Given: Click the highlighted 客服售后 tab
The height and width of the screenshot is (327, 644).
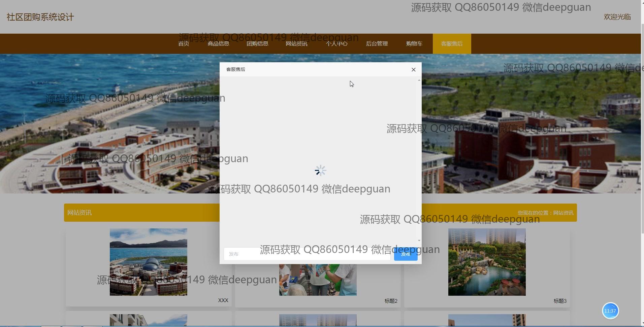Looking at the screenshot, I should 452,44.
